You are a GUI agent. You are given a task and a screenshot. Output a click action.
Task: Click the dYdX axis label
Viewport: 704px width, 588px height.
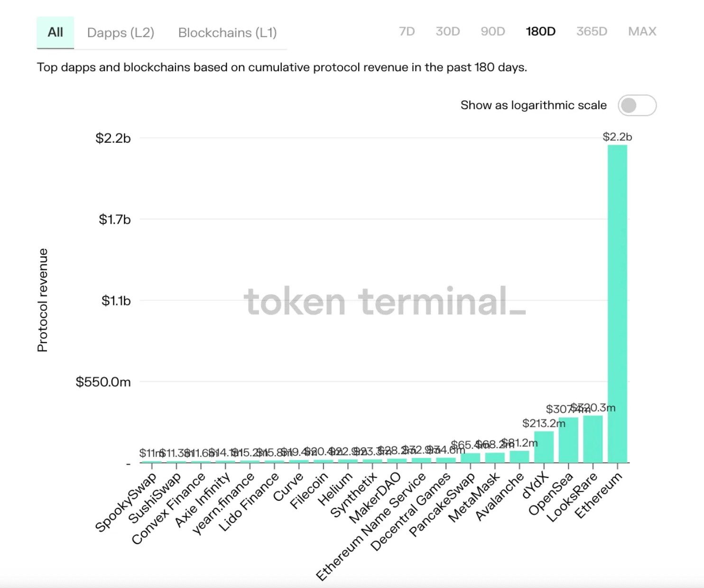[535, 486]
